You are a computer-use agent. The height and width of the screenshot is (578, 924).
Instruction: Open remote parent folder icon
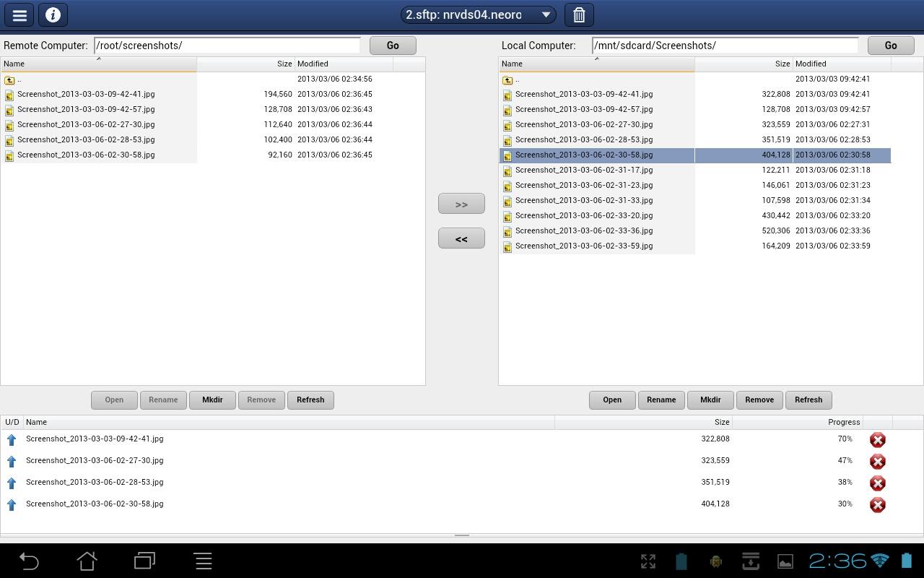(9, 79)
